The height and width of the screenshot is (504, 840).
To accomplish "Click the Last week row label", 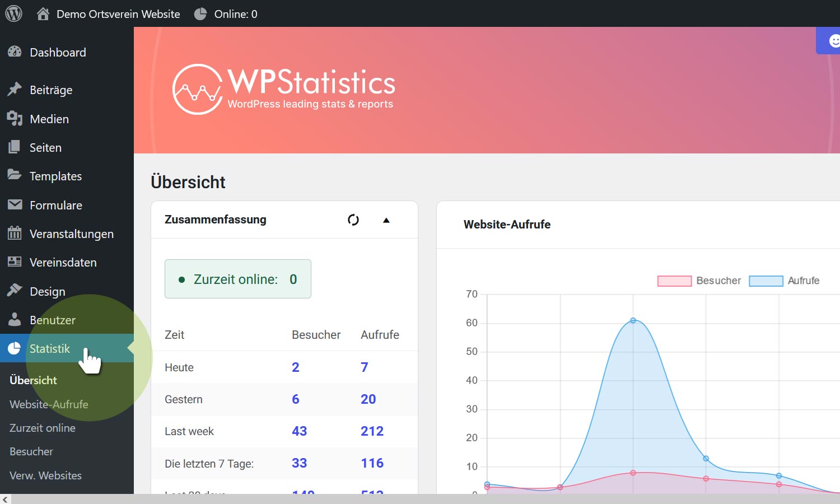I will click(x=189, y=431).
